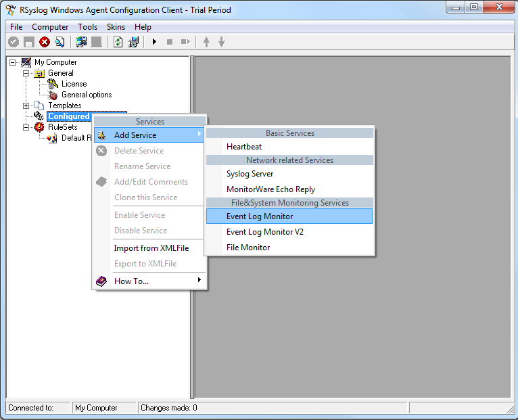Open the Help menu

(x=143, y=27)
